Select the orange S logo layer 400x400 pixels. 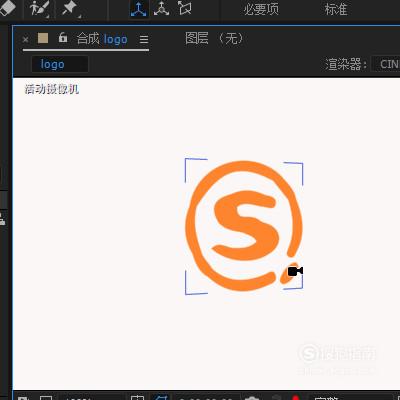point(244,226)
